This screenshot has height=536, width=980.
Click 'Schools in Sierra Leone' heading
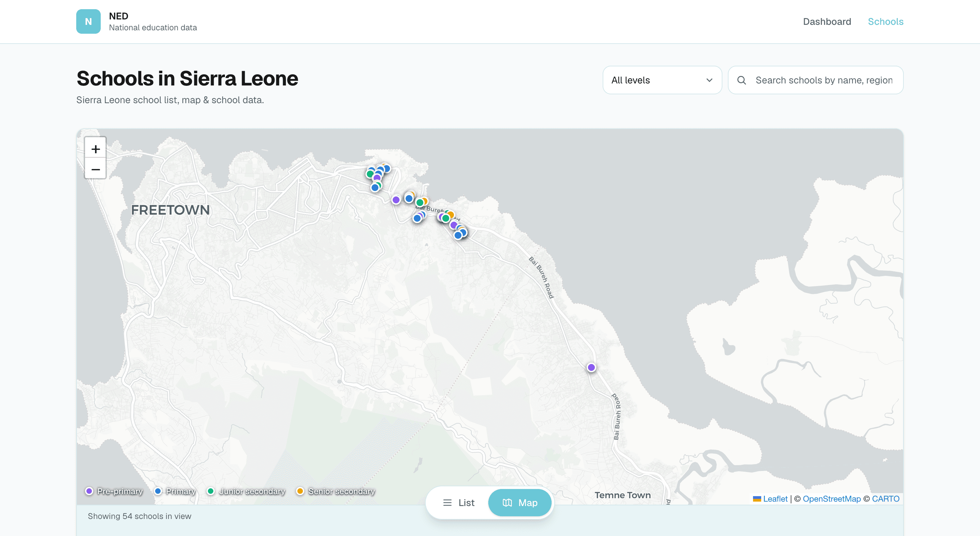187,78
